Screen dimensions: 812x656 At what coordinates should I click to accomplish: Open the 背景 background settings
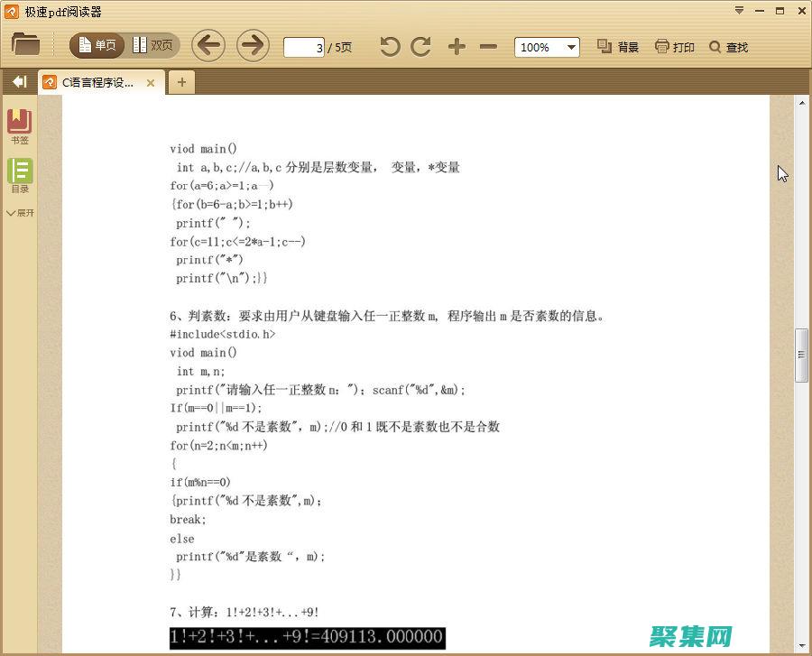[617, 46]
